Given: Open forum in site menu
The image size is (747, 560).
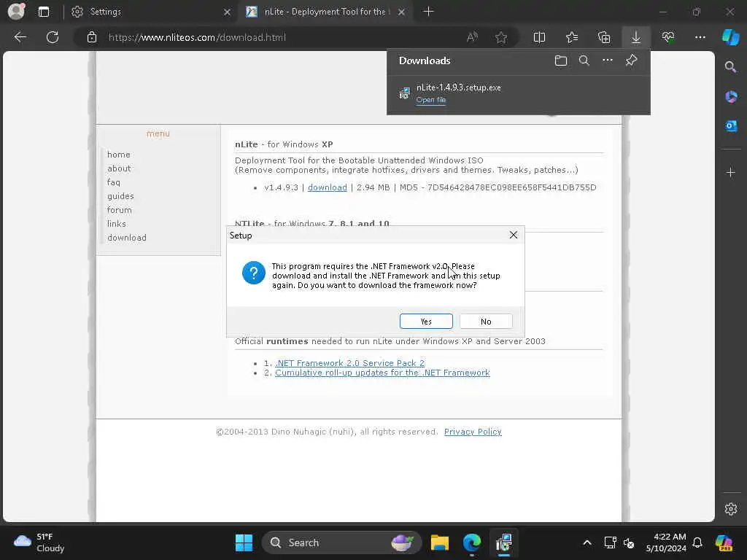Looking at the screenshot, I should pos(119,210).
